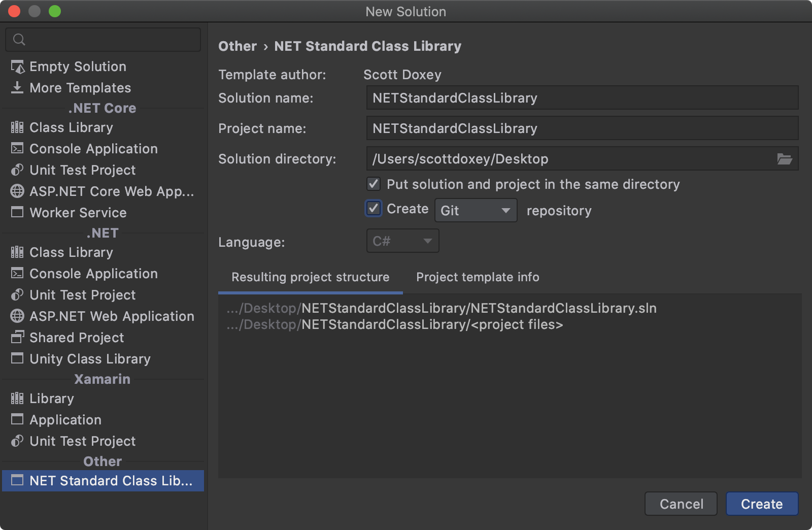
Task: Click the <project files> path line
Action: click(x=395, y=324)
